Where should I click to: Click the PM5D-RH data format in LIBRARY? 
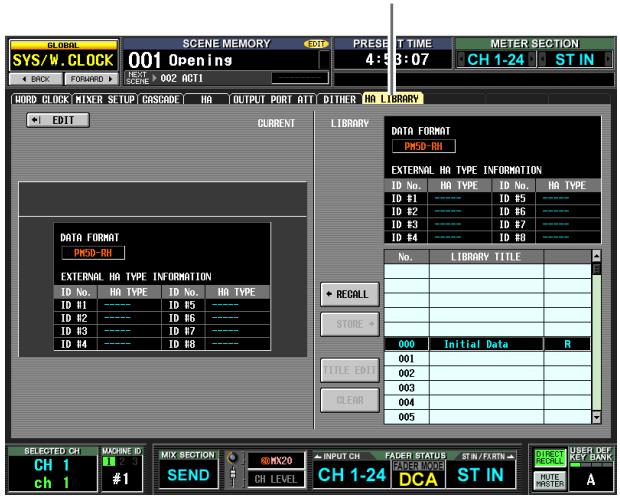click(x=423, y=146)
